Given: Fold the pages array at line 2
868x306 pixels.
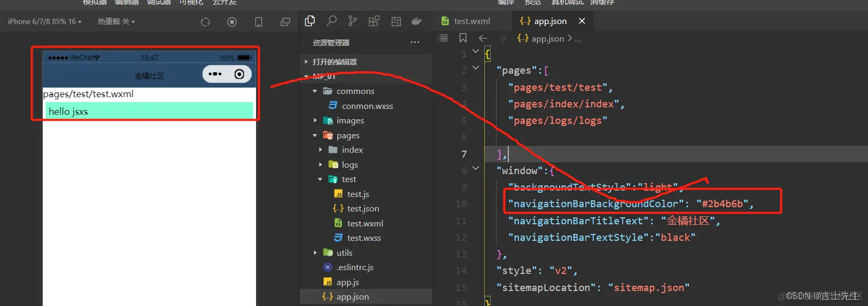Looking at the screenshot, I should [x=476, y=68].
